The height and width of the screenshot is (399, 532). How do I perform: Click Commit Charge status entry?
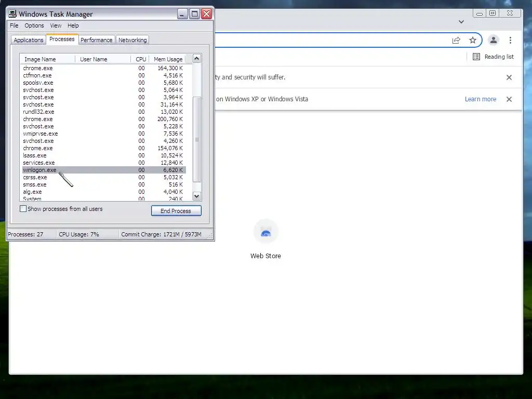163,234
